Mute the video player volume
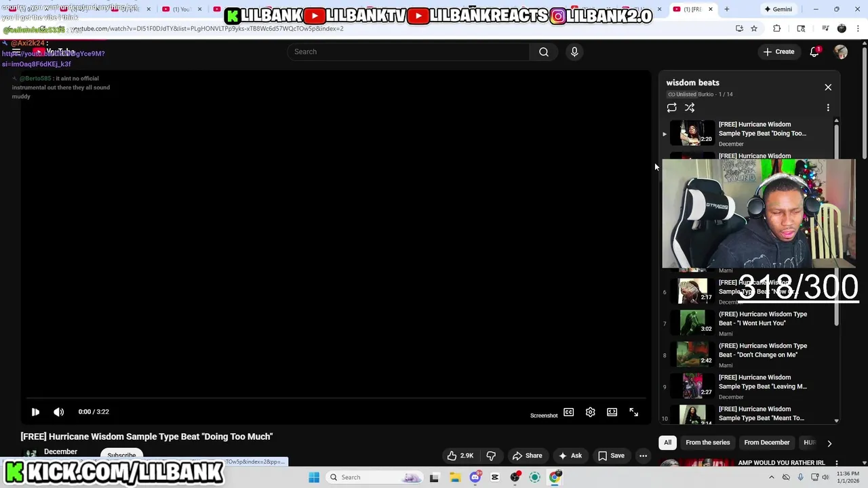 pyautogui.click(x=59, y=412)
